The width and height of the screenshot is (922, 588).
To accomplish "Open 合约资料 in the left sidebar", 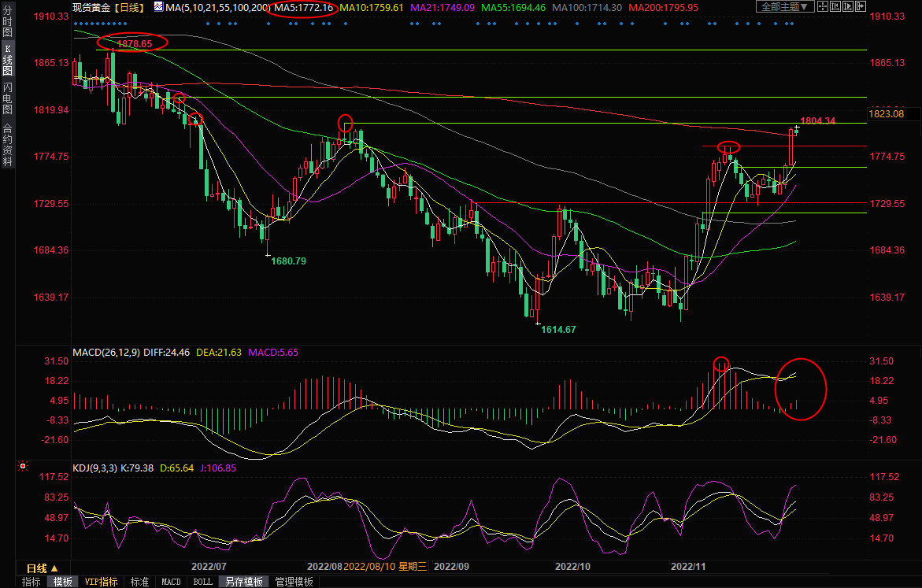I will [7, 143].
